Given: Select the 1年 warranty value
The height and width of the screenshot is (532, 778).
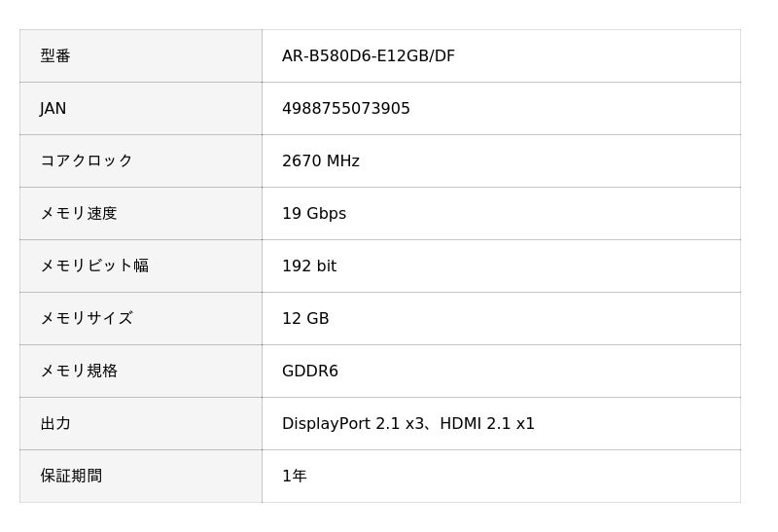Looking at the screenshot, I should pos(294,477).
